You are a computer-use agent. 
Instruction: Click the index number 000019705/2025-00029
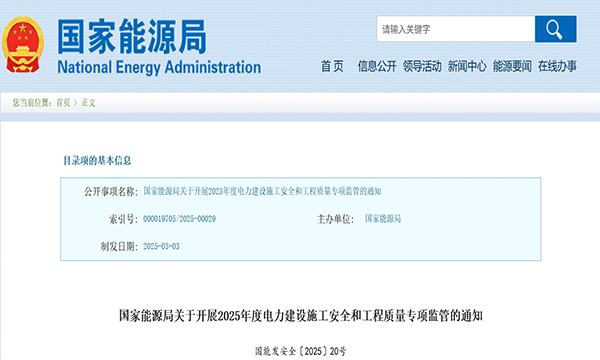[179, 219]
